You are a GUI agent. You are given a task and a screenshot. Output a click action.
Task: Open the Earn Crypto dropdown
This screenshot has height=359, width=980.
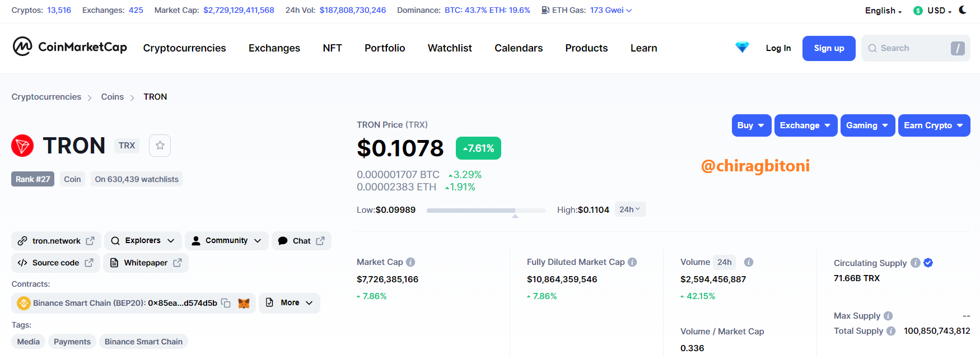coord(934,125)
